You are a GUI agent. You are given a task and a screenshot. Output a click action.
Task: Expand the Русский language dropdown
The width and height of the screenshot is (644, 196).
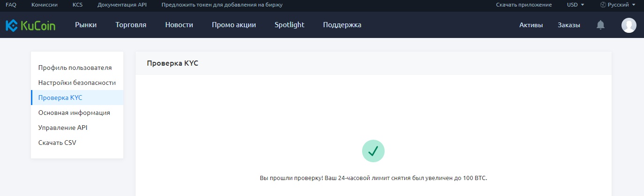coord(618,5)
